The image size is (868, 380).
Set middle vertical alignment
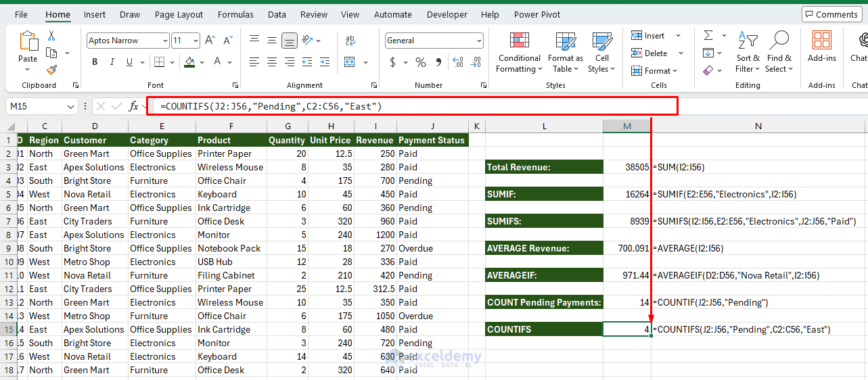click(272, 41)
